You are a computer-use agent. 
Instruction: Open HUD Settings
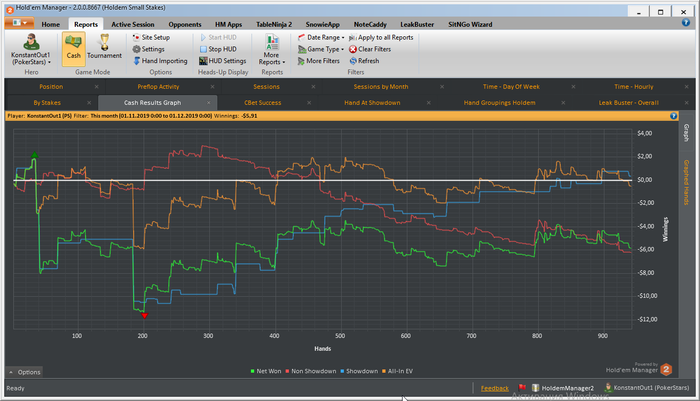pos(223,61)
